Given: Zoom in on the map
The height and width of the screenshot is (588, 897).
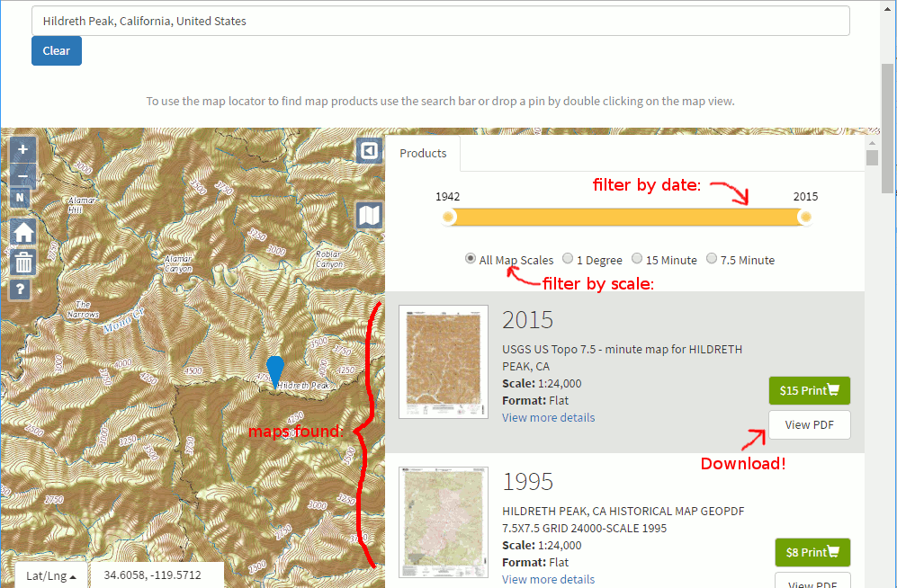Looking at the screenshot, I should [x=22, y=148].
